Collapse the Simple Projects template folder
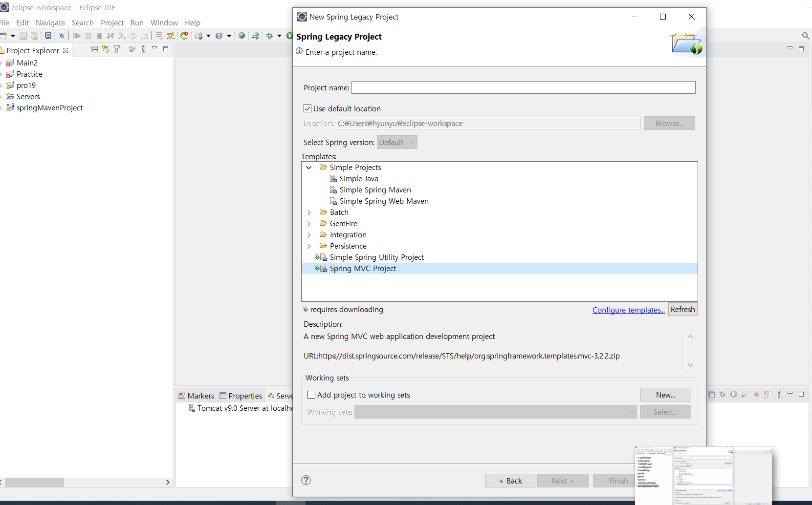The height and width of the screenshot is (505, 812). tap(309, 168)
